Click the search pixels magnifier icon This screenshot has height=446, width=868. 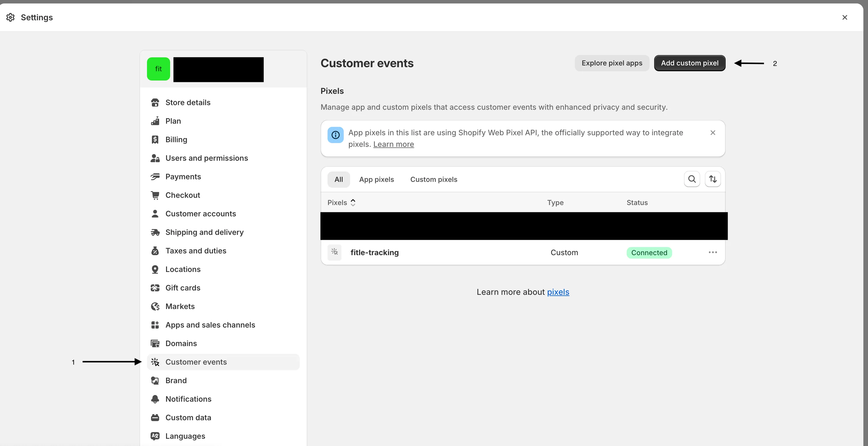692,179
